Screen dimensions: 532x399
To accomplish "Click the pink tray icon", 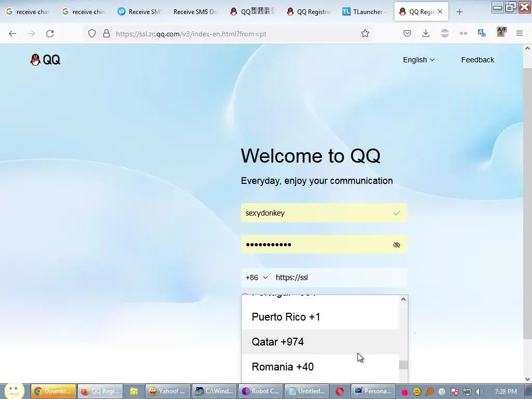I will click(x=404, y=392).
